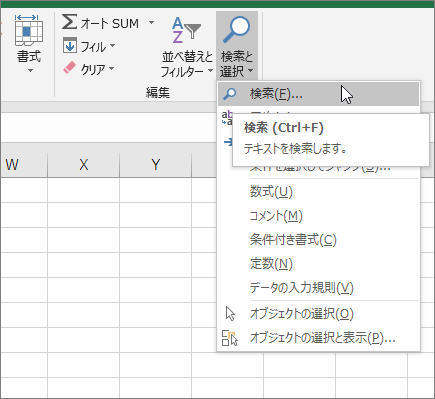Click the フィル fill down icon

pos(70,45)
